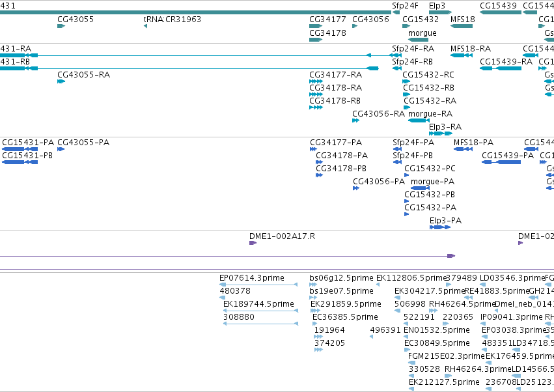Select protein morgue-PA
Image resolution: width=554 pixels, height=392 pixels.
click(x=432, y=182)
